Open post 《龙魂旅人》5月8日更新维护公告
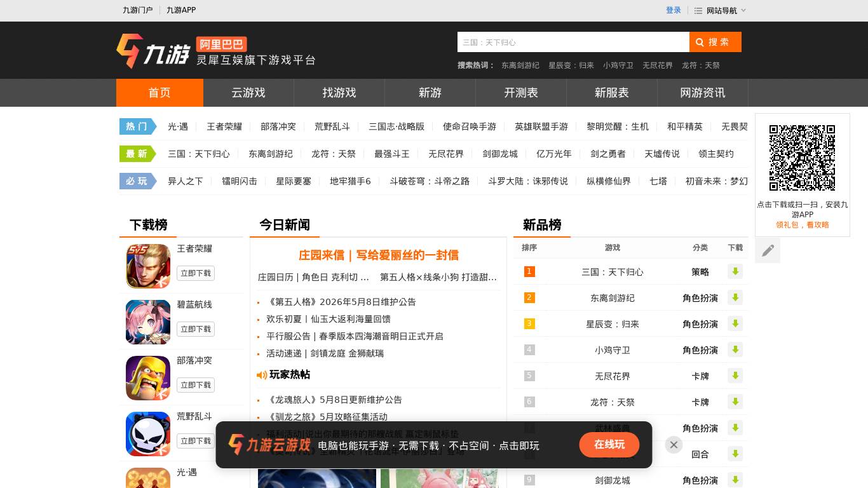 click(334, 400)
